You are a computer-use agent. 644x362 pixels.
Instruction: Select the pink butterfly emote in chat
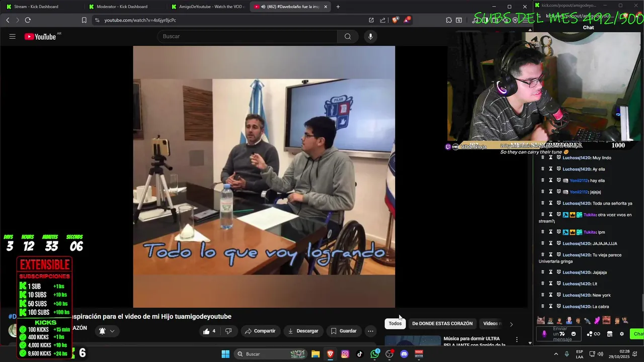pyautogui.click(x=597, y=320)
